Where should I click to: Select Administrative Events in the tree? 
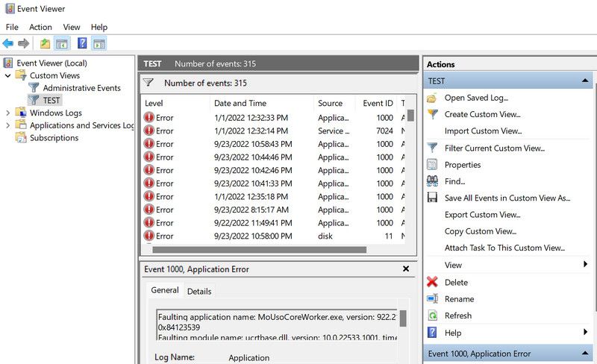click(x=81, y=88)
